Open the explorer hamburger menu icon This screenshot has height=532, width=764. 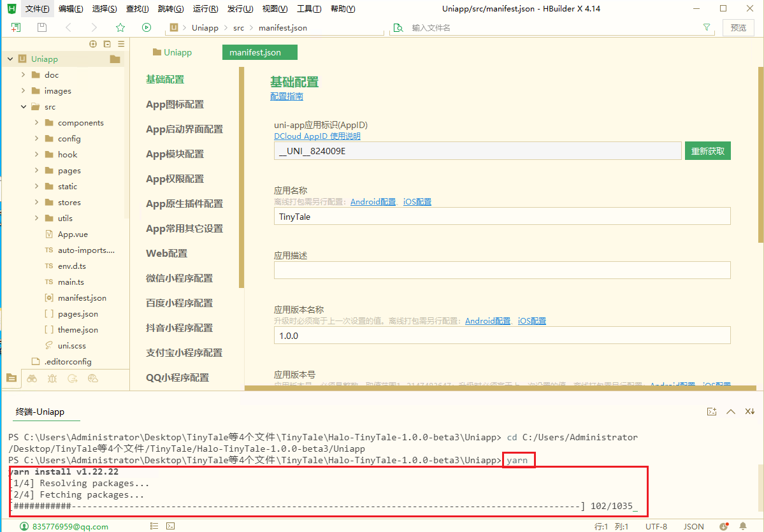(x=121, y=44)
